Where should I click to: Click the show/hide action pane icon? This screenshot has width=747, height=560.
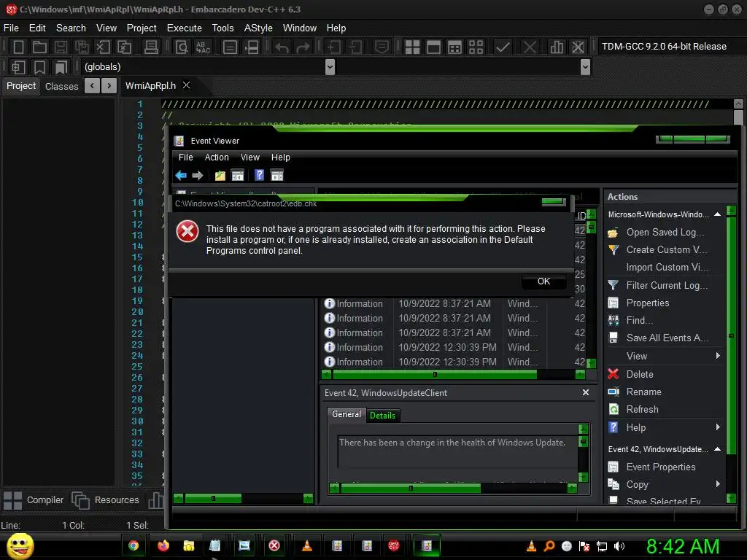coord(277,175)
